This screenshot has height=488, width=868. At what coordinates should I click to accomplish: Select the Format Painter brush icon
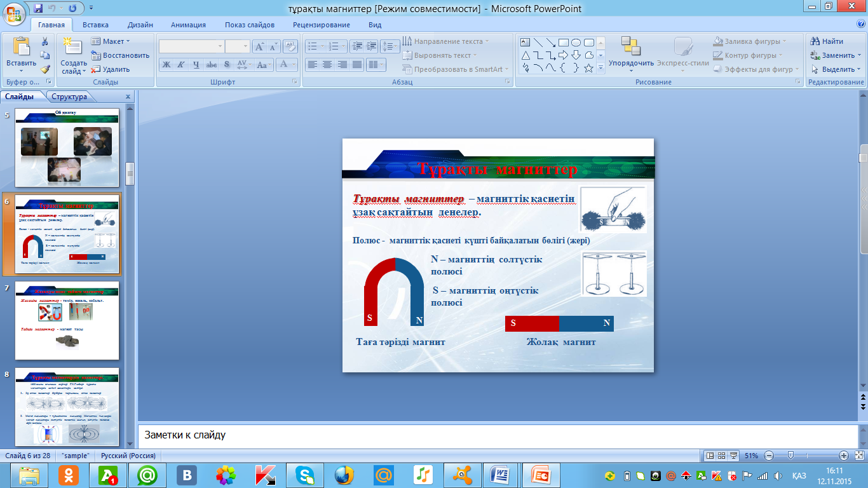[45, 69]
